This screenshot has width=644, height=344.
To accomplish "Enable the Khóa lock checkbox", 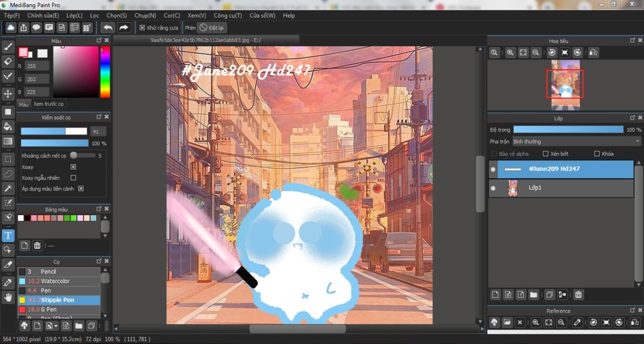I will coord(597,153).
